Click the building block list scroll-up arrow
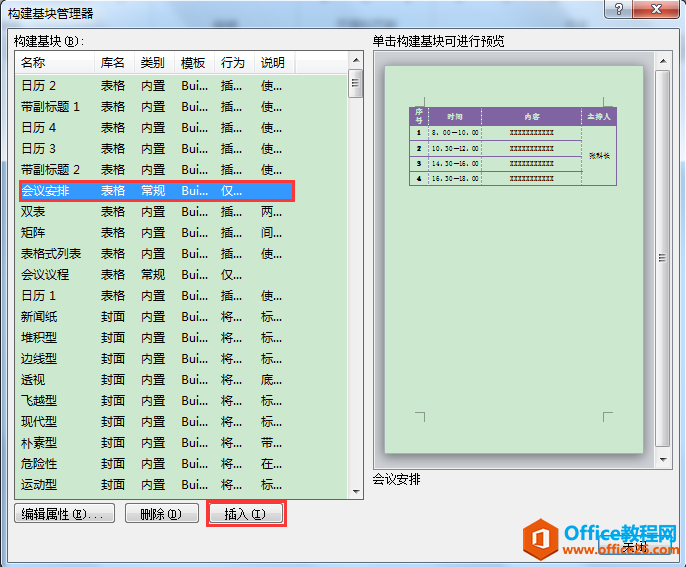The width and height of the screenshot is (686, 567). tap(356, 60)
